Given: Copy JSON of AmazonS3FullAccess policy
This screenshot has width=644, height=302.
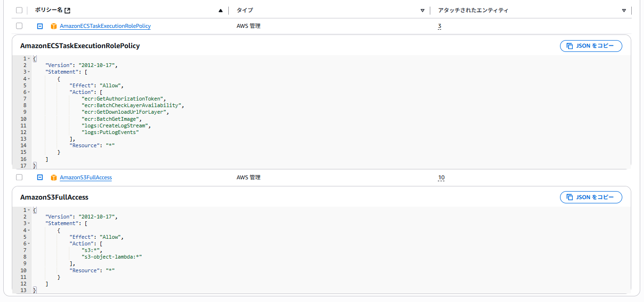Looking at the screenshot, I should 591,197.
